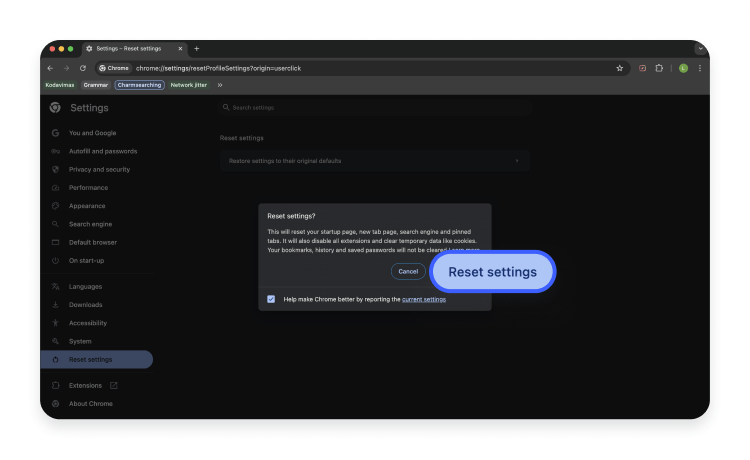This screenshot has height=460, width=750.
Task: Open the current settings link
Action: pos(424,299)
